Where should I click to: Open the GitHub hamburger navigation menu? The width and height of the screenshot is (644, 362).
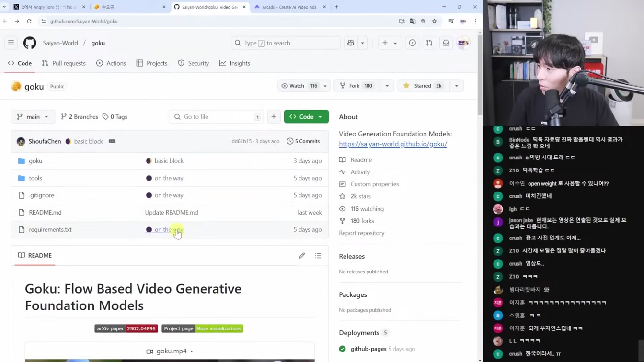pos(11,43)
